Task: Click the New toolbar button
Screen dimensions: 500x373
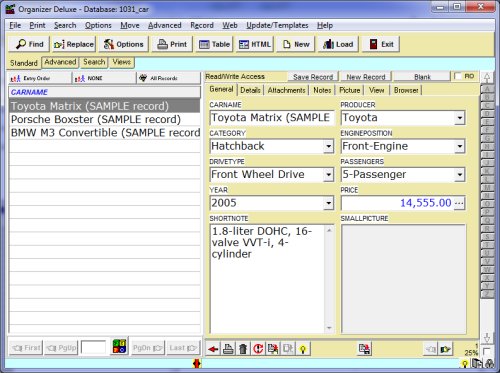Action: [x=296, y=44]
